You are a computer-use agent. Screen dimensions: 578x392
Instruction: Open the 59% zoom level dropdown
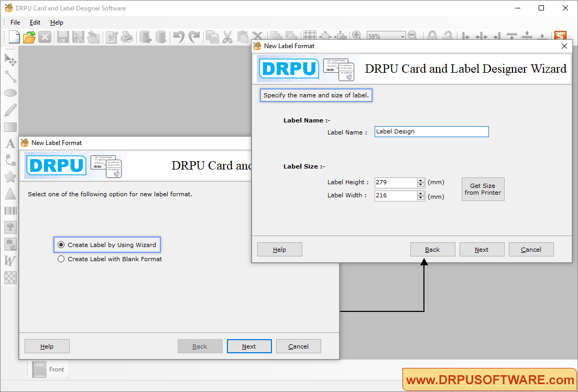click(x=402, y=36)
